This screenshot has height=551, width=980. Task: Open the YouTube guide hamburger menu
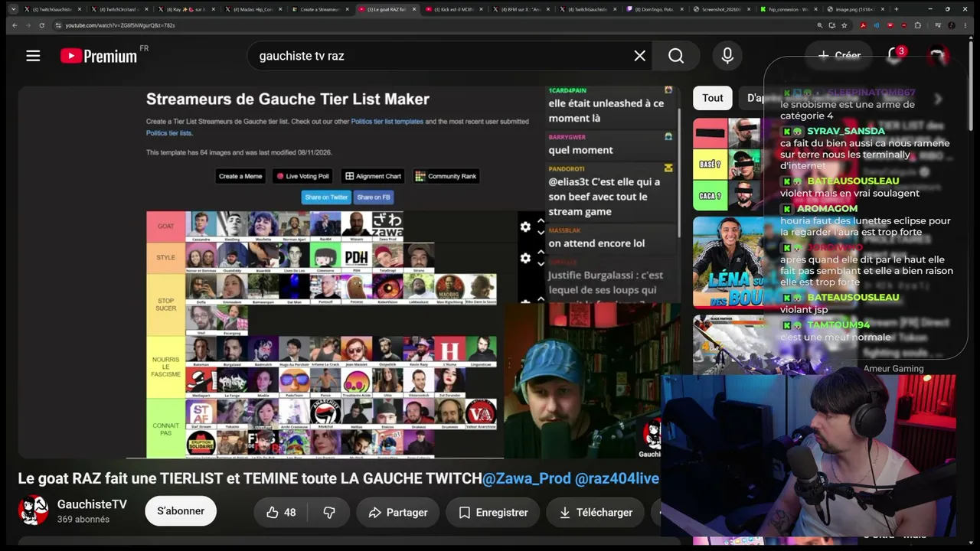[x=33, y=56]
